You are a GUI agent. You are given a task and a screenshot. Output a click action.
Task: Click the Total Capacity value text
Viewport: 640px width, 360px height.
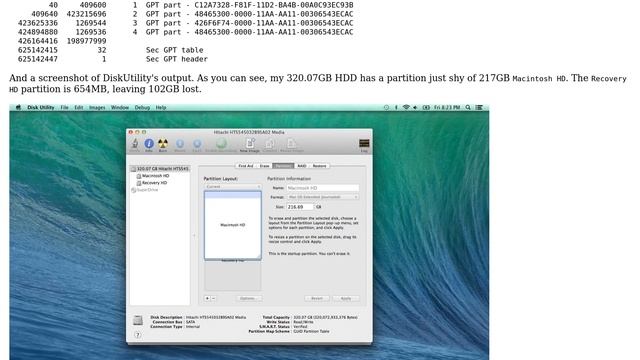(x=325, y=317)
